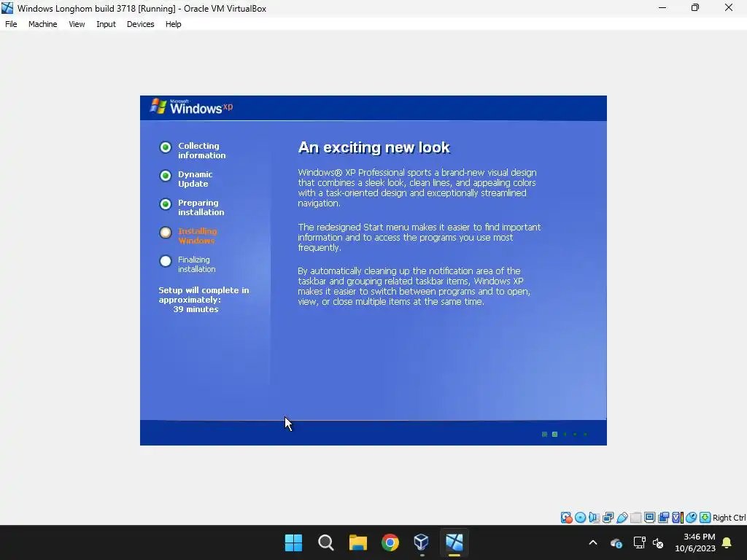Open the notification bell
Image resolution: width=747 pixels, height=560 pixels.
click(727, 542)
